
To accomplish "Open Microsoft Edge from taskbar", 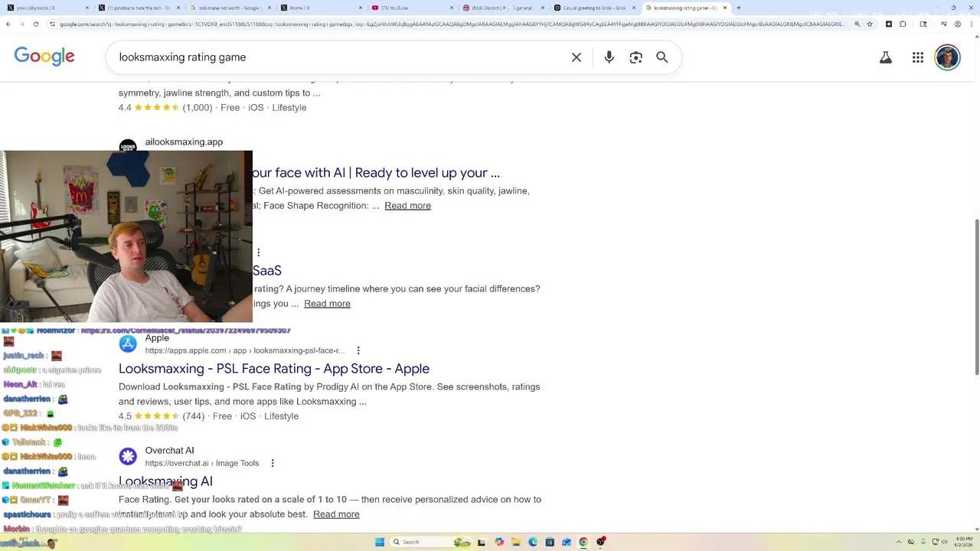I will coord(533,542).
